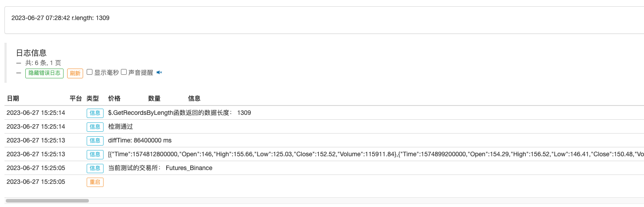Select the 数量 column header

[154, 98]
